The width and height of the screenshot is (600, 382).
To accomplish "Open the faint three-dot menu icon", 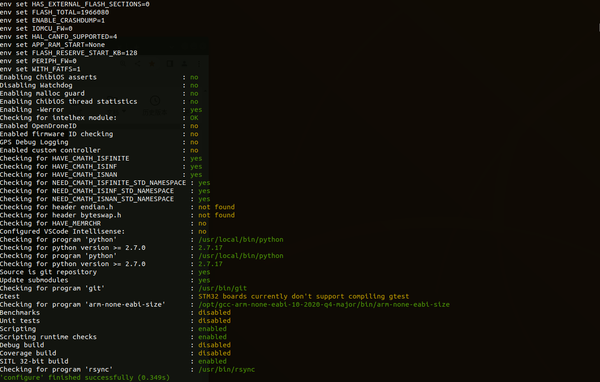I will point(199,64).
